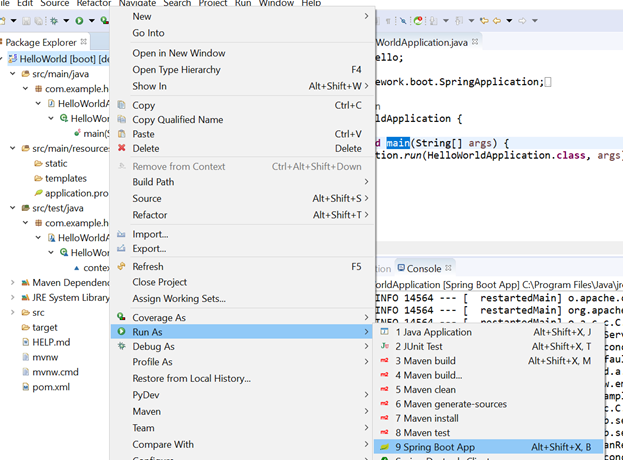Select the main method in the tree
The width and height of the screenshot is (623, 460).
(x=91, y=133)
